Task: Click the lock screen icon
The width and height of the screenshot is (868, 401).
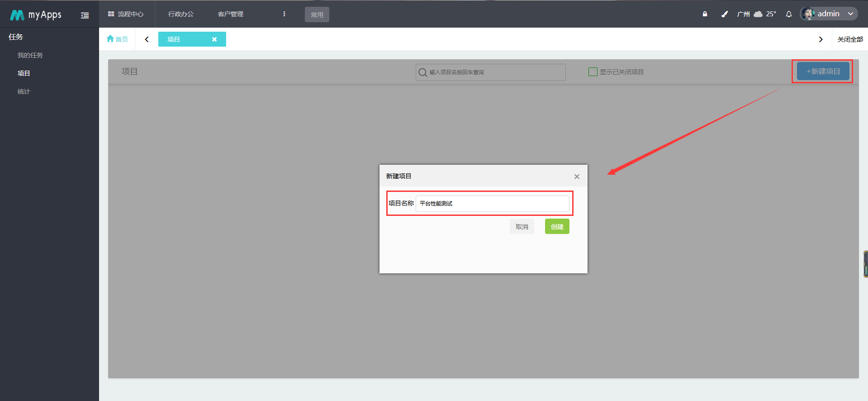Action: click(x=705, y=14)
